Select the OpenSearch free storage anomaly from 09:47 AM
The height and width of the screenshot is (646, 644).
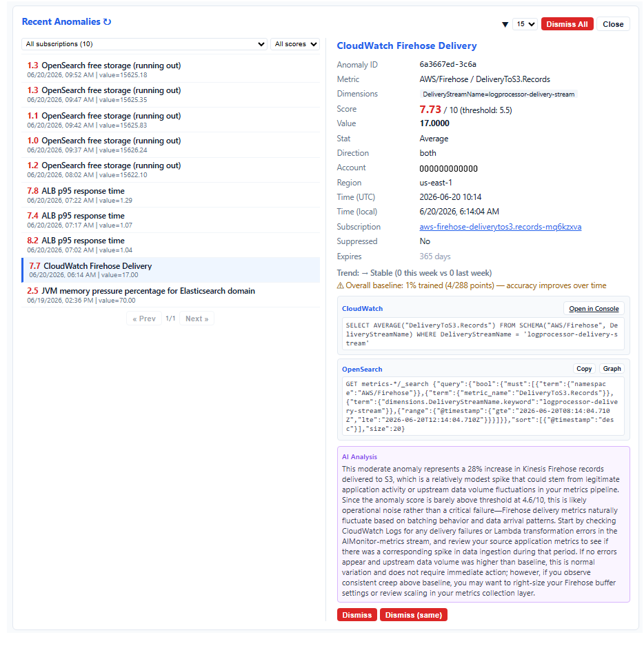click(170, 94)
